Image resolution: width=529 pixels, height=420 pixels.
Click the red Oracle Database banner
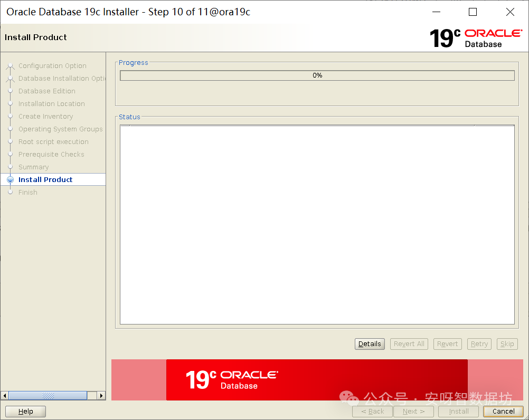tap(317, 380)
